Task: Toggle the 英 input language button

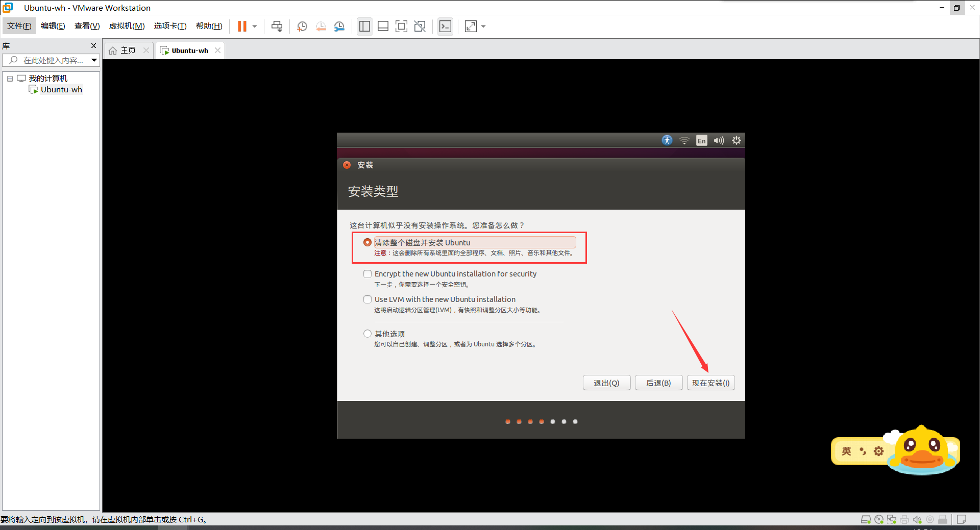Action: [846, 451]
